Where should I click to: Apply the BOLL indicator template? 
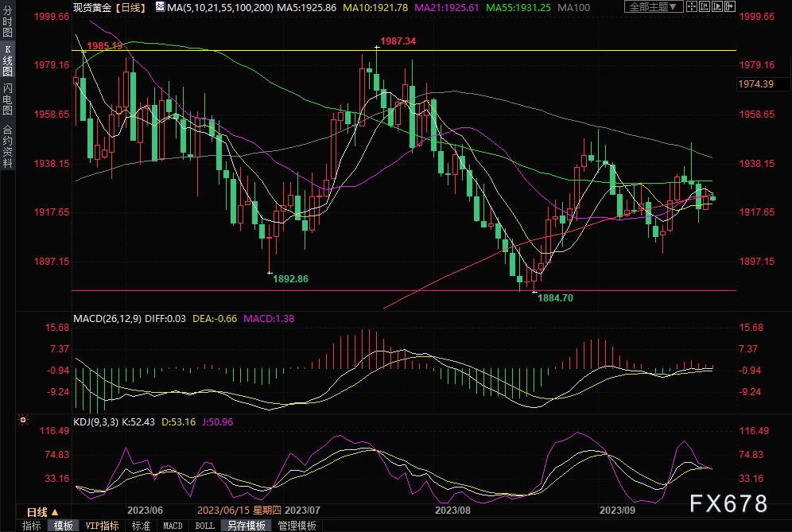click(205, 526)
